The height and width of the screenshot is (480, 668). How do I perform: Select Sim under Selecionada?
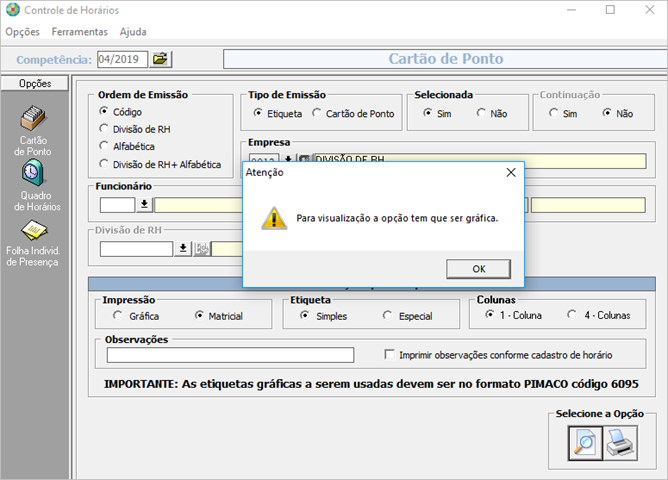point(428,113)
